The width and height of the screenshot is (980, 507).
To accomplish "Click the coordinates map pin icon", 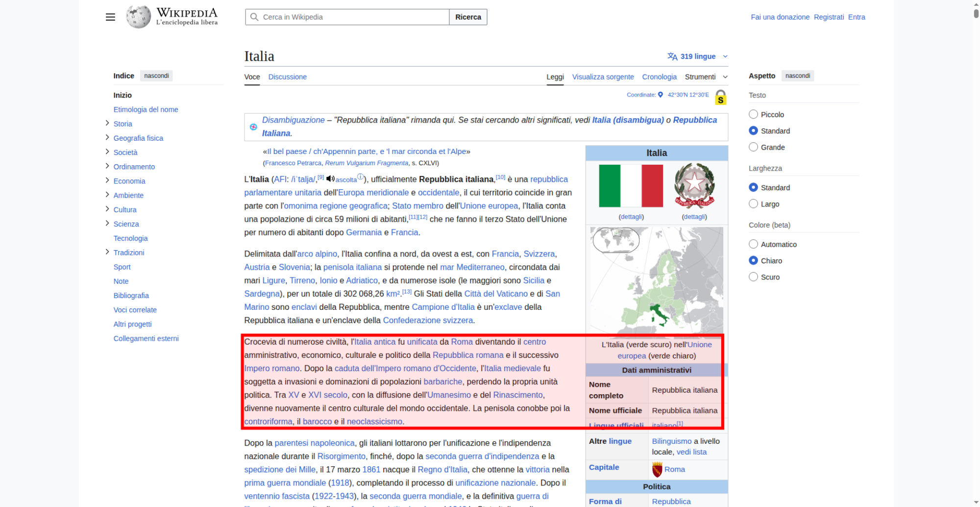I will 660,95.
